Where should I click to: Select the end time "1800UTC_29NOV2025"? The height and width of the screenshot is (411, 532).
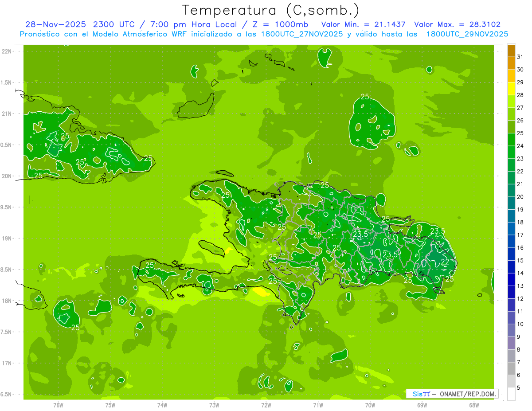[467, 34]
